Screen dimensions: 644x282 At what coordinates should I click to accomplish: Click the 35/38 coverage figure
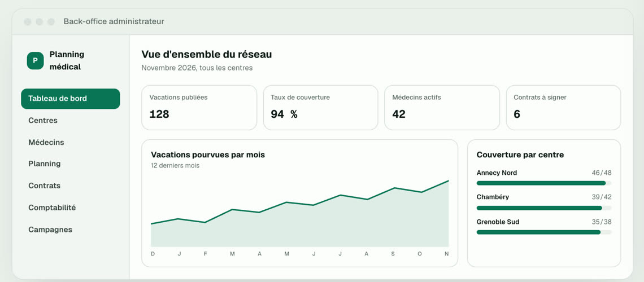point(601,222)
